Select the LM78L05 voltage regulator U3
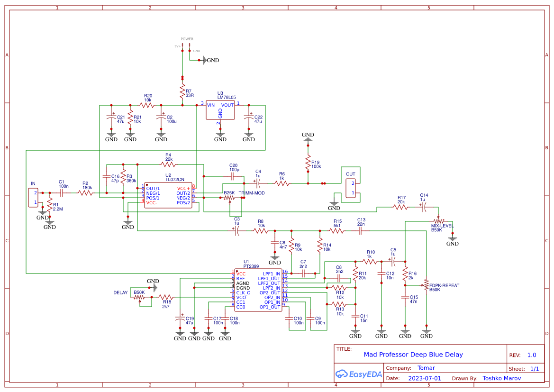Viewport: 554px width, 392px height. pos(220,109)
